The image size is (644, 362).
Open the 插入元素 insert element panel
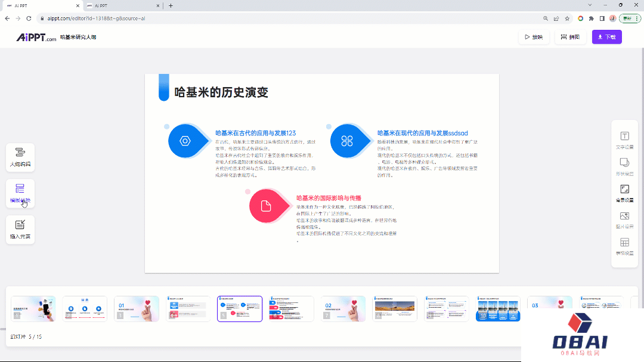click(20, 230)
